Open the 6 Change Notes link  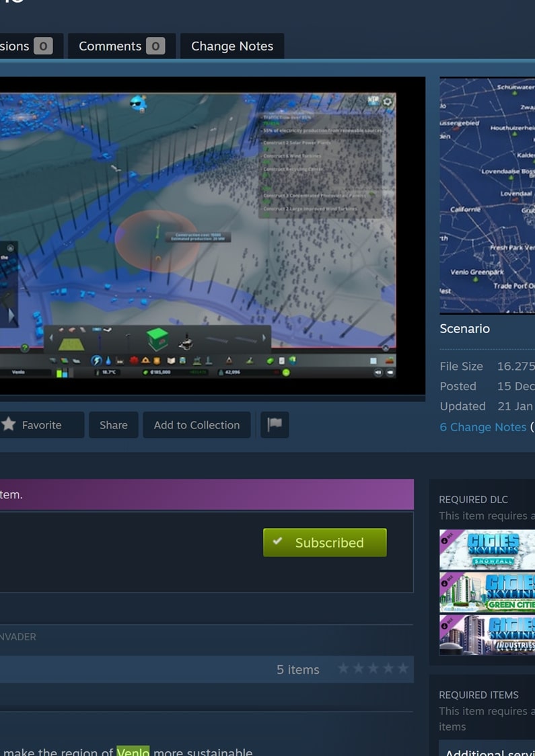click(x=483, y=427)
